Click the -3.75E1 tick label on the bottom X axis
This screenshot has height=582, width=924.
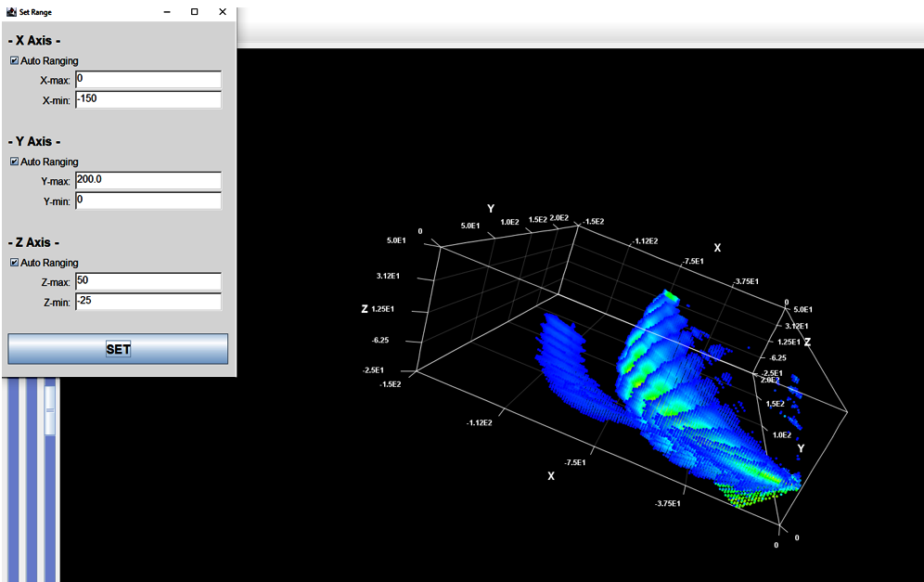tap(667, 504)
